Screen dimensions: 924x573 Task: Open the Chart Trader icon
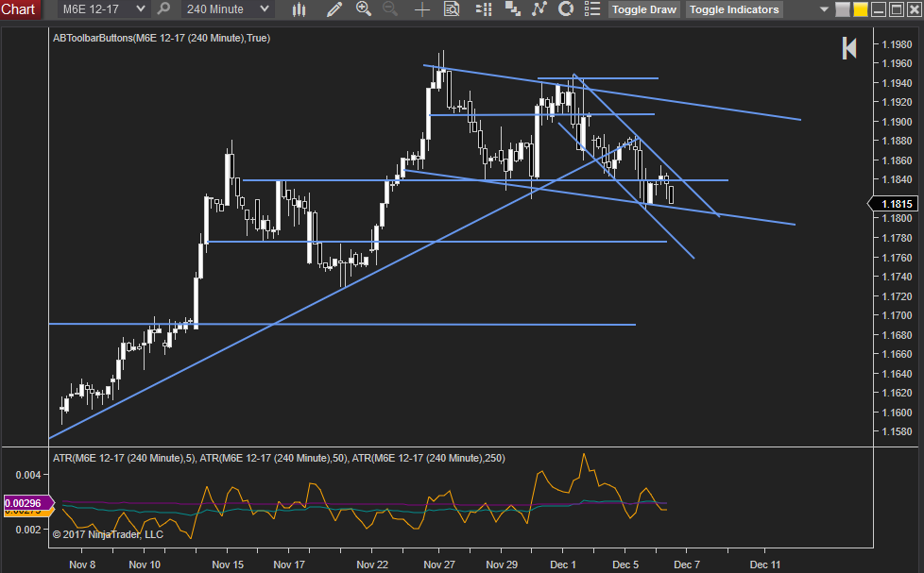(x=484, y=8)
